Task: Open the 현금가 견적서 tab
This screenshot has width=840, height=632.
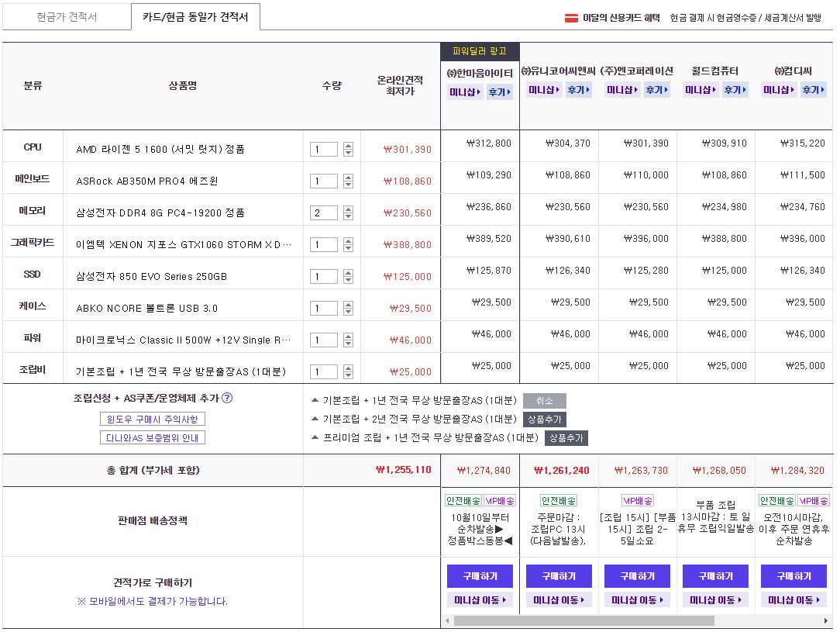Action: click(x=67, y=16)
